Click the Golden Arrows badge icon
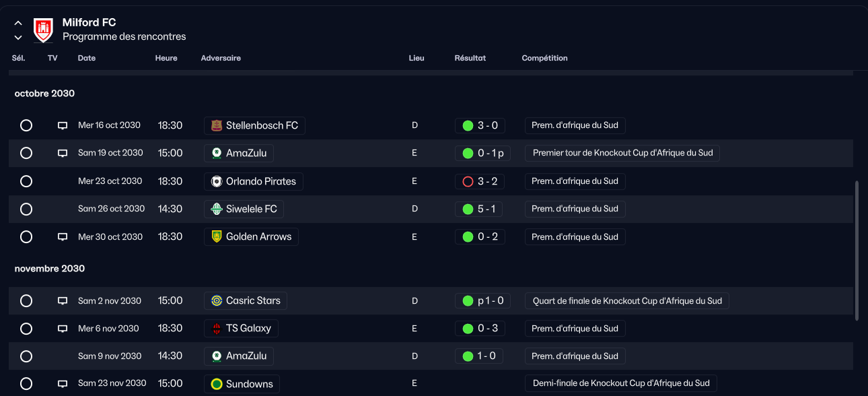 (217, 236)
